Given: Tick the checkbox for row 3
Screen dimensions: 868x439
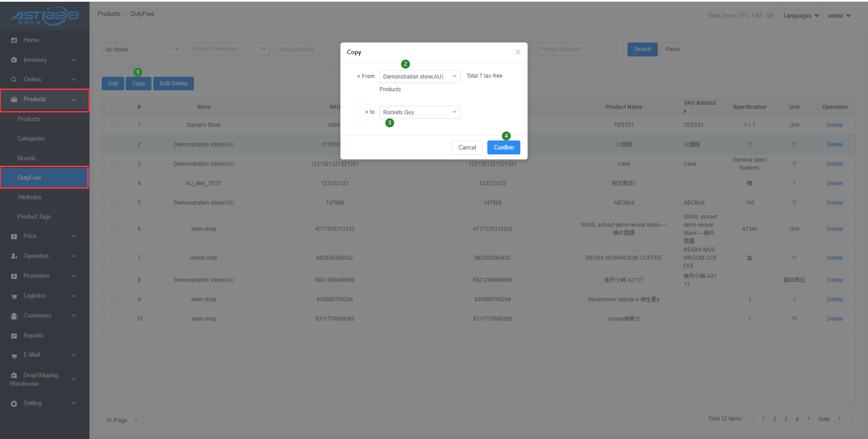Looking at the screenshot, I should coord(114,164).
